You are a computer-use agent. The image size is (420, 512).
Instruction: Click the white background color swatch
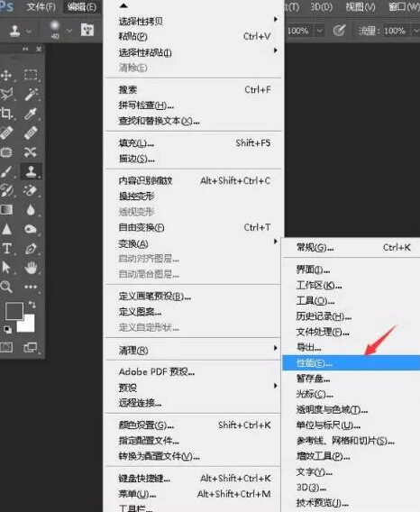click(x=28, y=325)
